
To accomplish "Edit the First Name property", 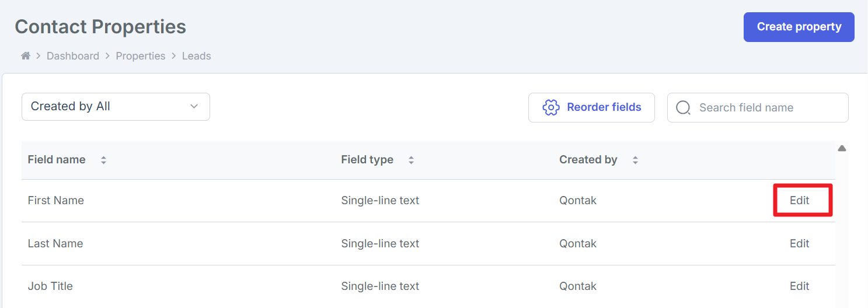I will 799,200.
